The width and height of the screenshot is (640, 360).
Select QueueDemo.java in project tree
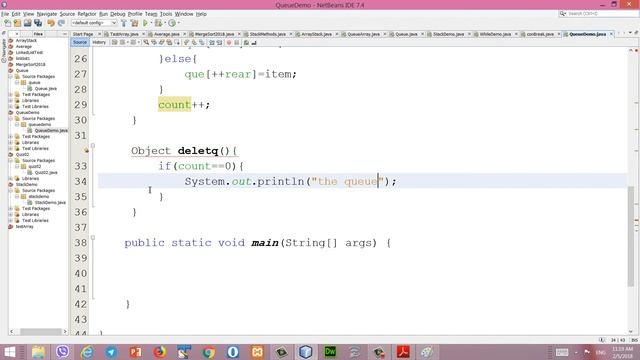pyautogui.click(x=51, y=131)
